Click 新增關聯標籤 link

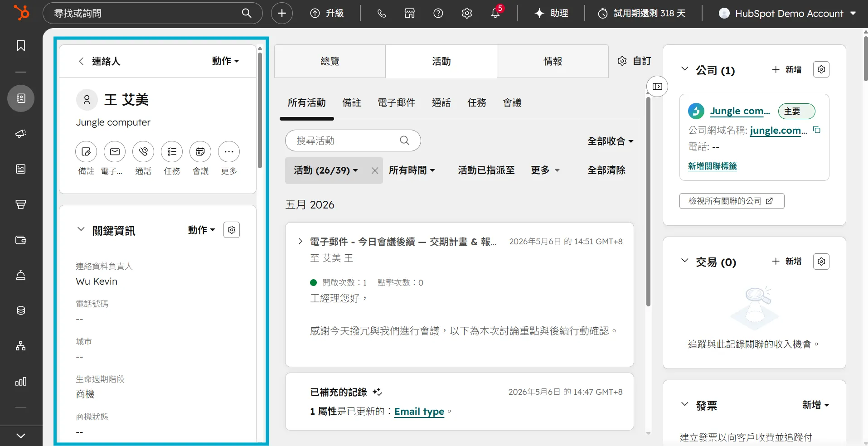click(713, 166)
